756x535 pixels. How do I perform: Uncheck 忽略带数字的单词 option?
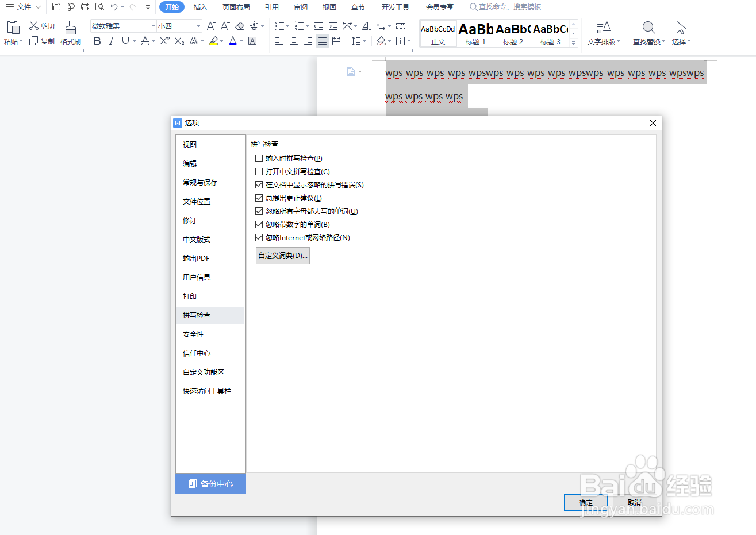(x=259, y=224)
